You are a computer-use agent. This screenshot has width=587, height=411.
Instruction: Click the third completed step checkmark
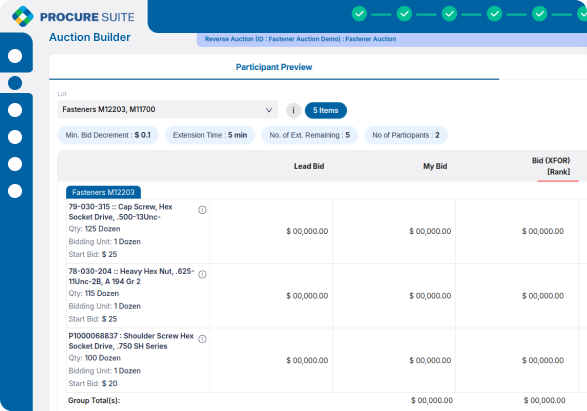[449, 14]
